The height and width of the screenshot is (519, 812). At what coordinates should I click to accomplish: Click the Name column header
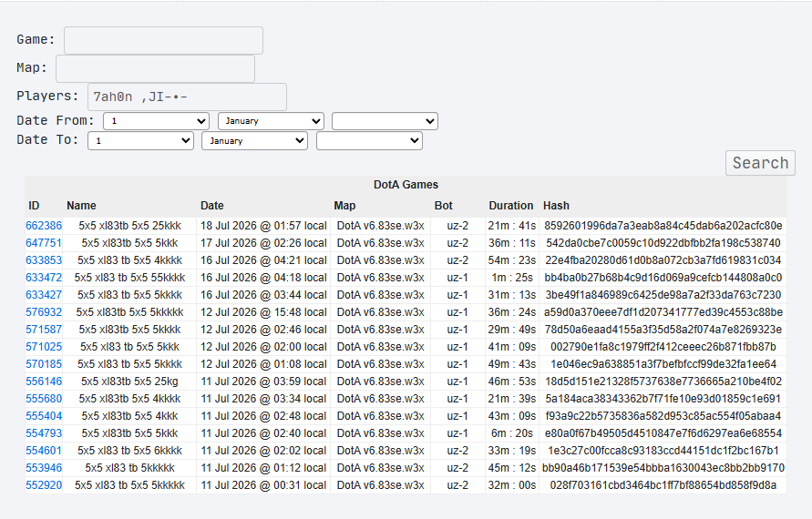pos(81,206)
